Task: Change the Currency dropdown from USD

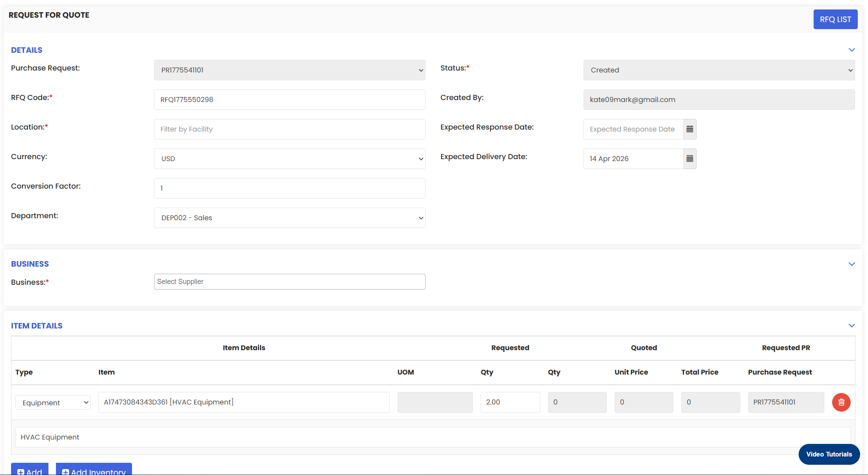Action: point(289,159)
